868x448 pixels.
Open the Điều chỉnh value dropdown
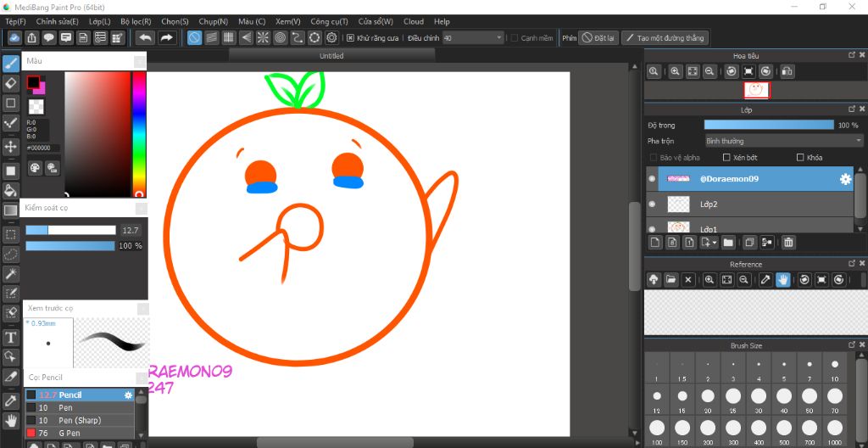point(473,37)
